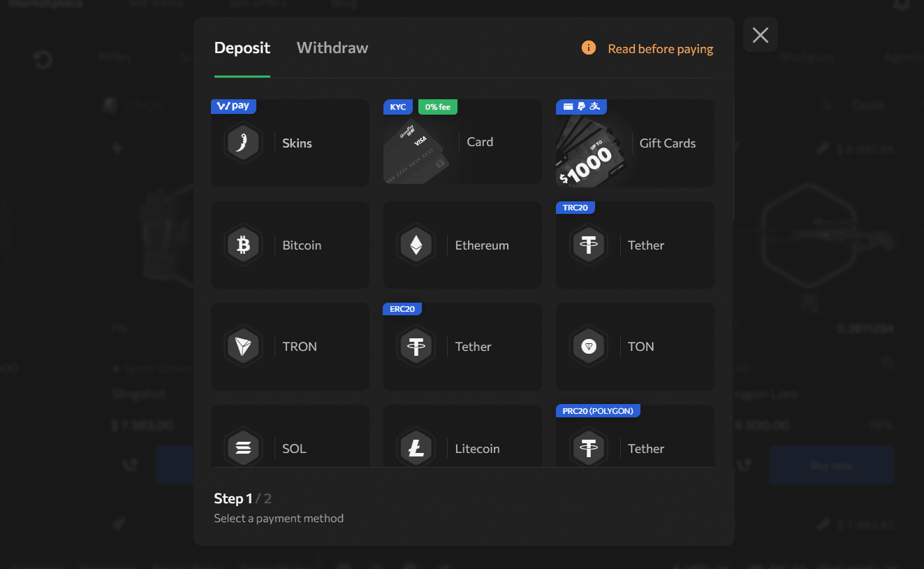This screenshot has width=924, height=569.
Task: Choose the TON coin icon
Action: pyautogui.click(x=589, y=347)
